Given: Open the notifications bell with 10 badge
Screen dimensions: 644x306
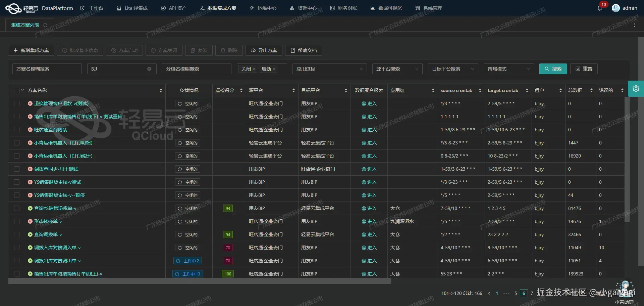Looking at the screenshot, I should click(x=600, y=8).
